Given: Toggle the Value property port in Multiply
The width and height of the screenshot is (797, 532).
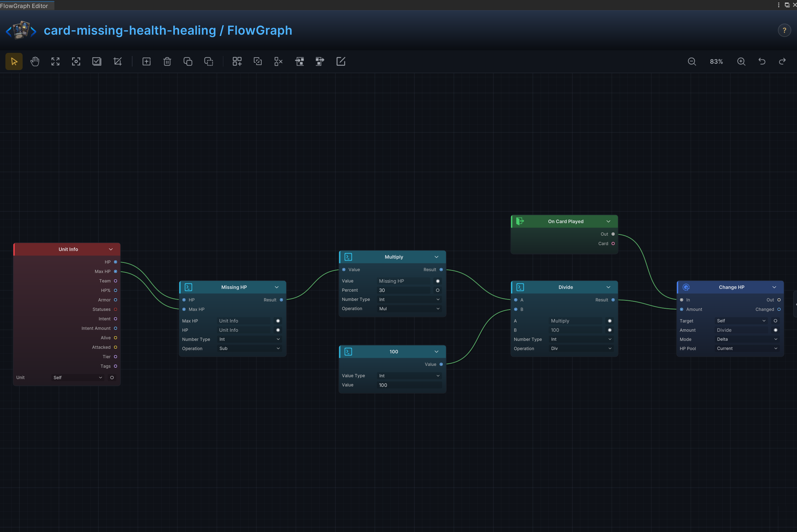Looking at the screenshot, I should click(x=438, y=281).
